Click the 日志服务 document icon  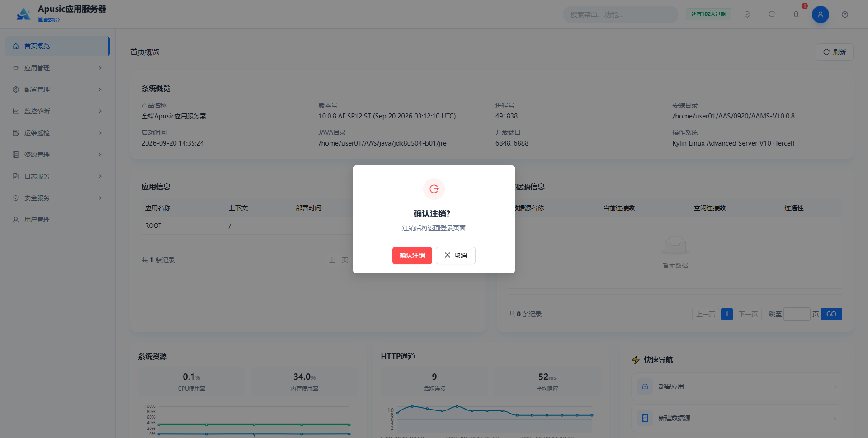(x=16, y=176)
